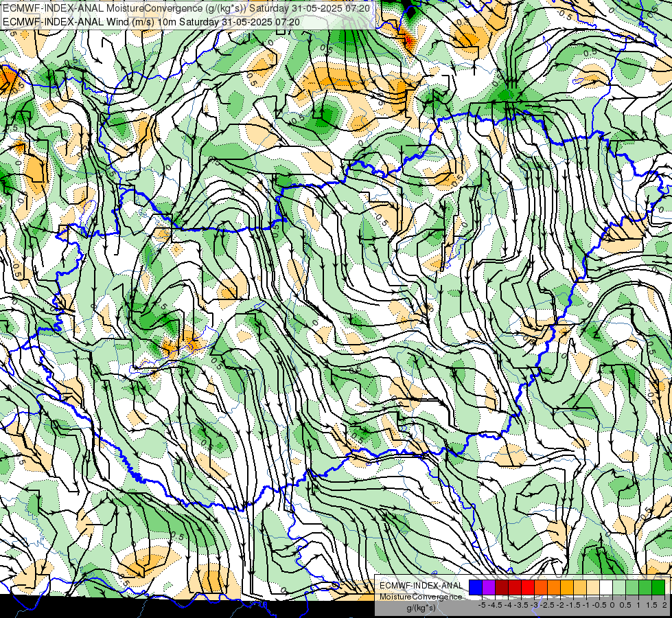Pick the pale peach swatch between -1 and -0.5
Screen dimensions: 672x618
click(593, 587)
